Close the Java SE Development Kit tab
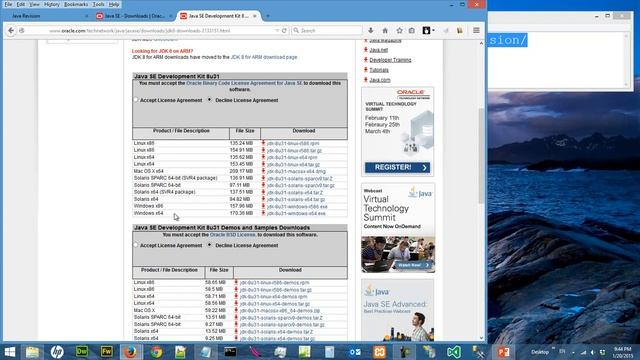The height and width of the screenshot is (360, 640). (255, 16)
